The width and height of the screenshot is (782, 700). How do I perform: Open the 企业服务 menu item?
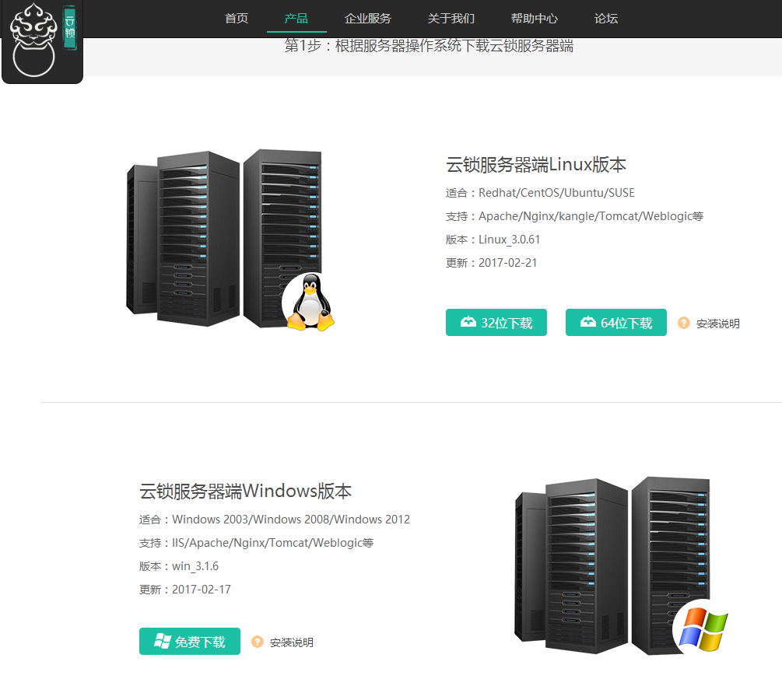368,19
